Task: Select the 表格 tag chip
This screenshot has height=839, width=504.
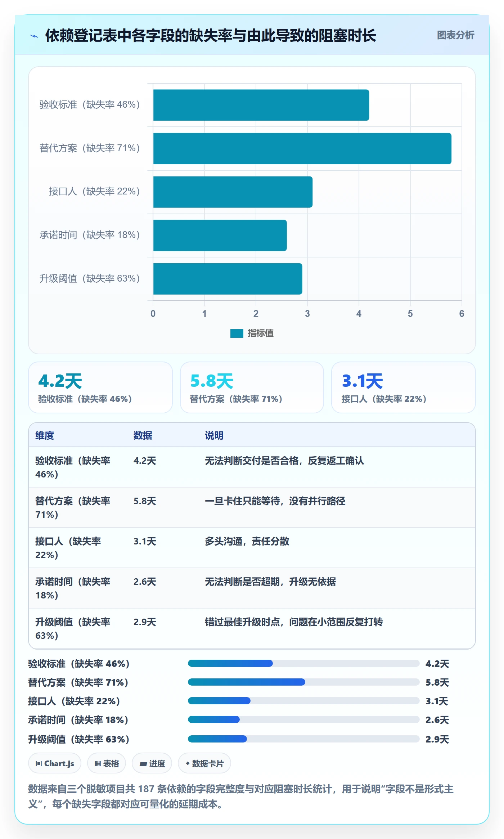Action: pos(107,763)
